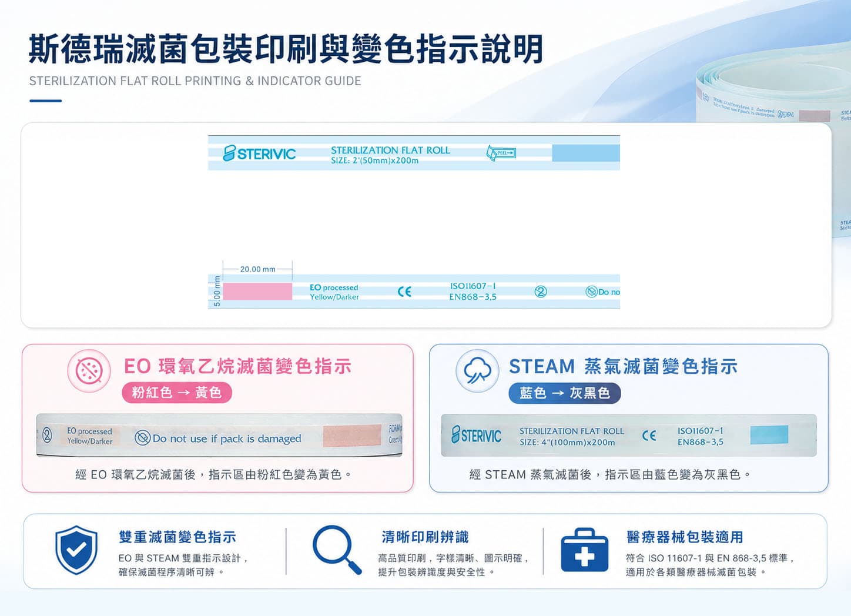Click the magnifying glass icon
The width and height of the screenshot is (851, 616).
click(x=337, y=550)
